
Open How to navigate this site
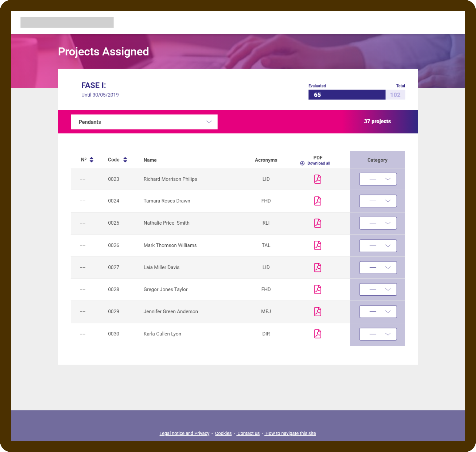[290, 433]
